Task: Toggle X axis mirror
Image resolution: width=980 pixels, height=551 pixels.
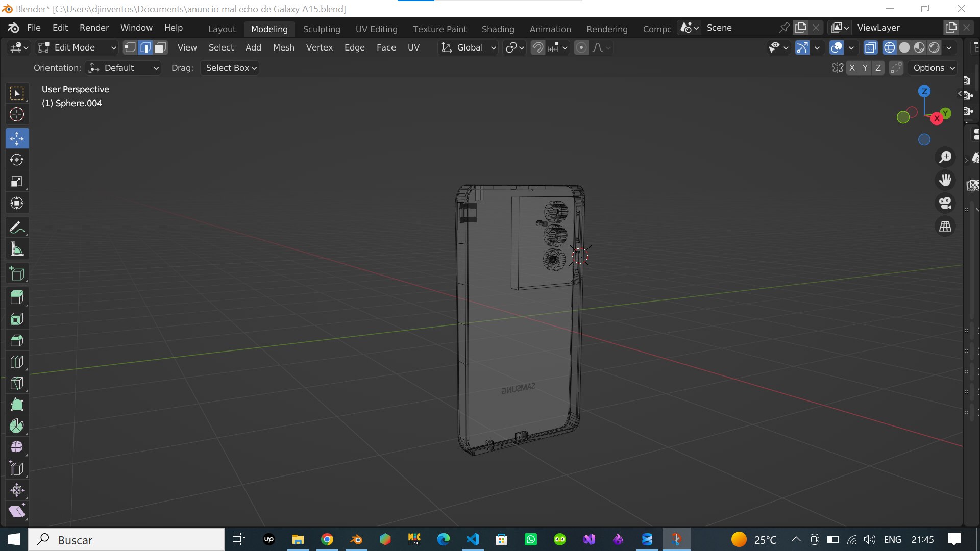Action: click(852, 68)
